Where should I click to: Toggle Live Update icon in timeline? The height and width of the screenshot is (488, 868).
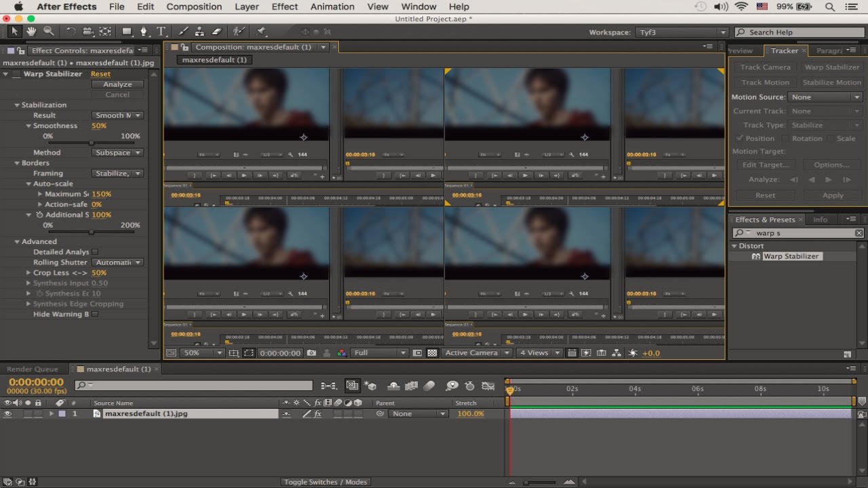point(353,386)
